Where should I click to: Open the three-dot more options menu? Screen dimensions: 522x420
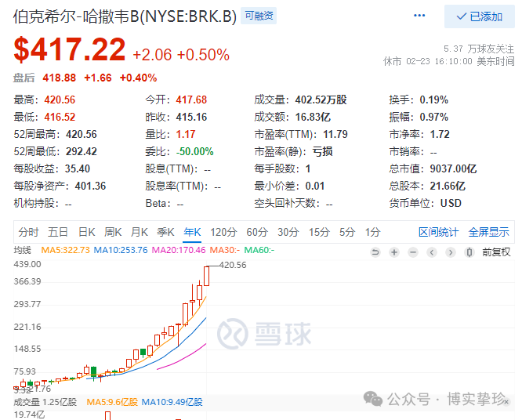point(419,16)
